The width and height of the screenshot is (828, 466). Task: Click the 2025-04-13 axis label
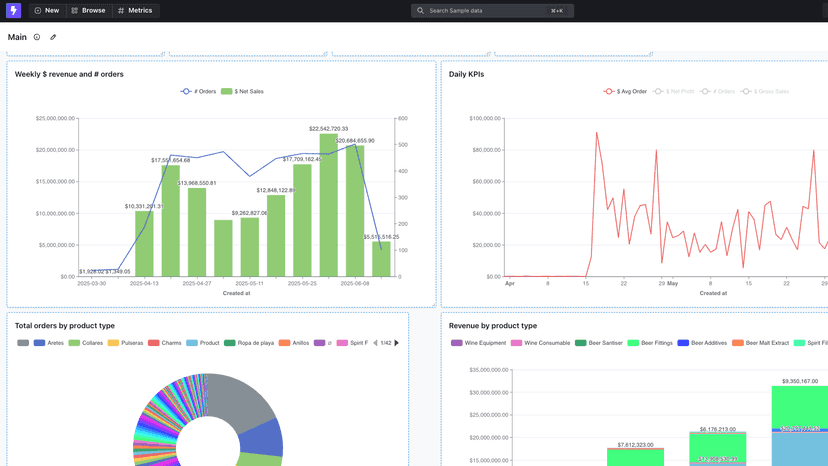tap(144, 283)
